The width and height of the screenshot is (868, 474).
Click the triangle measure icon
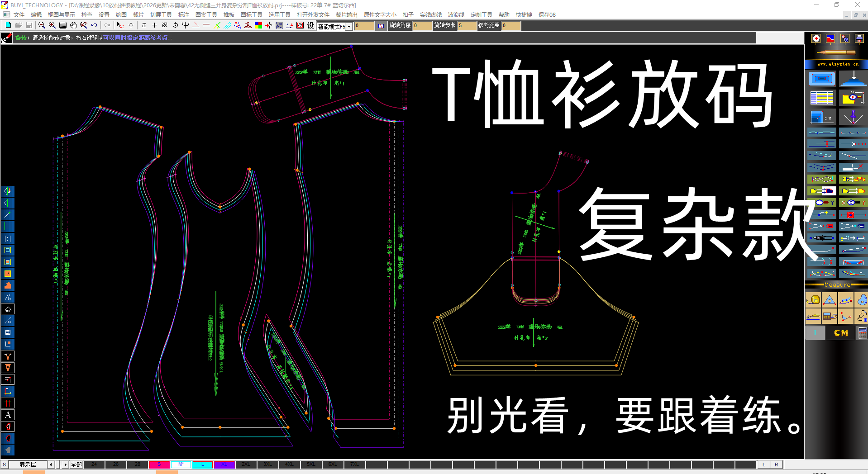[830, 300]
